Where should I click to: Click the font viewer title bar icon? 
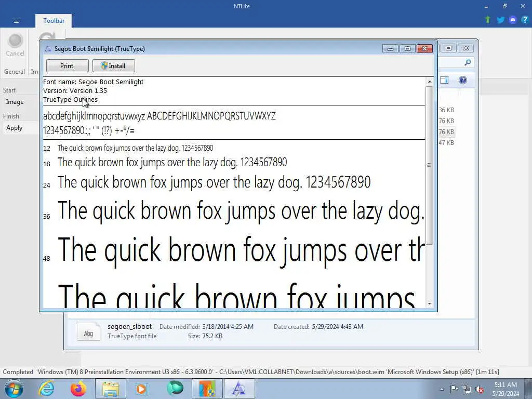pyautogui.click(x=48, y=49)
